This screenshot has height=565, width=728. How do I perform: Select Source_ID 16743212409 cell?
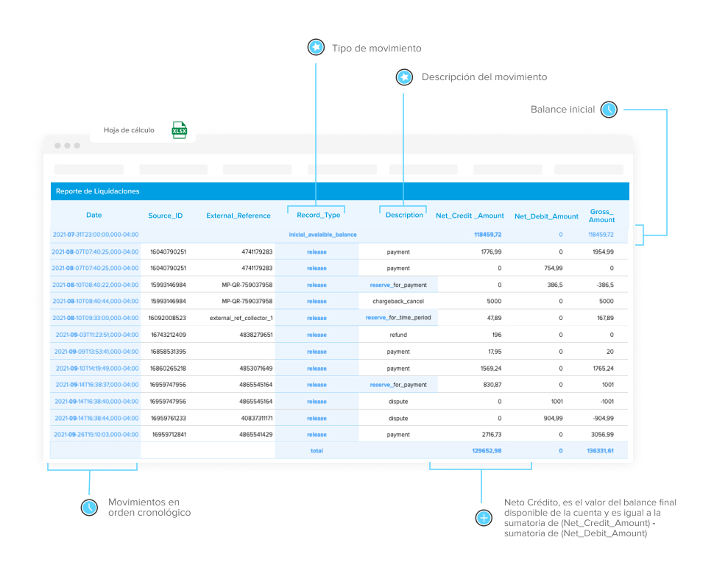click(169, 335)
